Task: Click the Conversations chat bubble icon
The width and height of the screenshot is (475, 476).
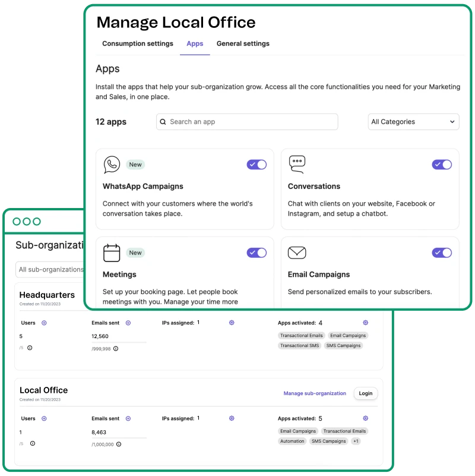Action: (x=297, y=165)
